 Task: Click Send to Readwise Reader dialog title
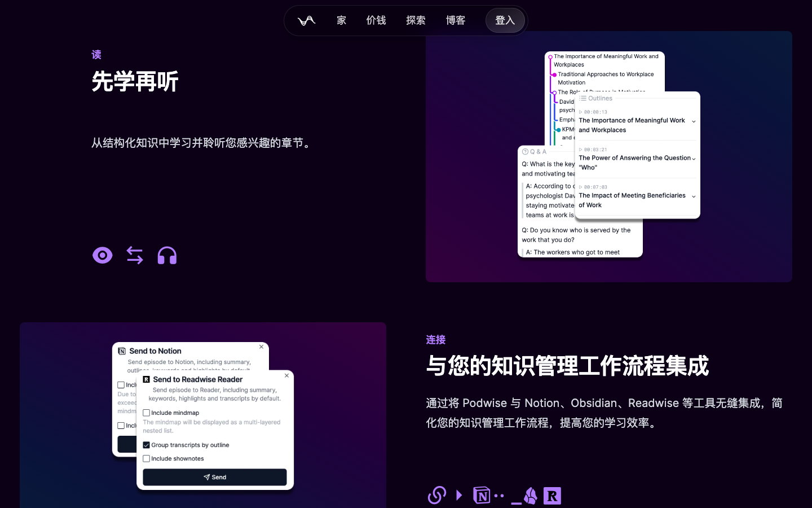point(197,379)
